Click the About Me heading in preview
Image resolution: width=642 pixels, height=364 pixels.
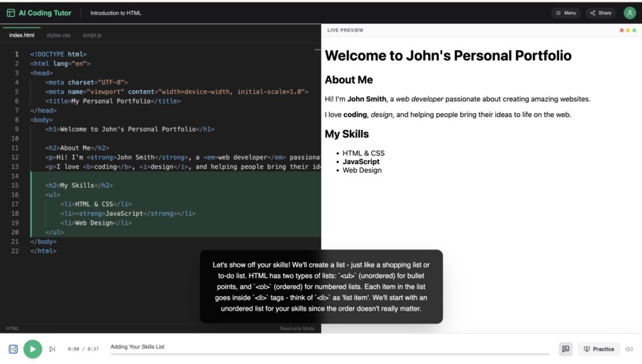point(349,80)
